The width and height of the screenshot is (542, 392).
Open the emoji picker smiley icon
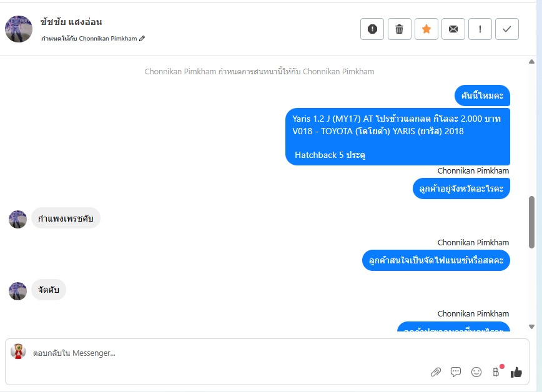pyautogui.click(x=476, y=372)
